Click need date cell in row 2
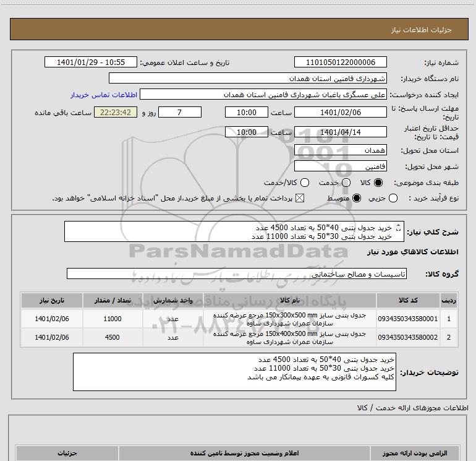 [x=51, y=337]
